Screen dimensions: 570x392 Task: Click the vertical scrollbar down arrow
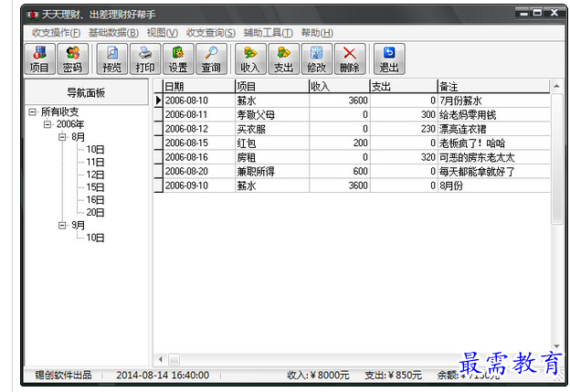[x=556, y=346]
